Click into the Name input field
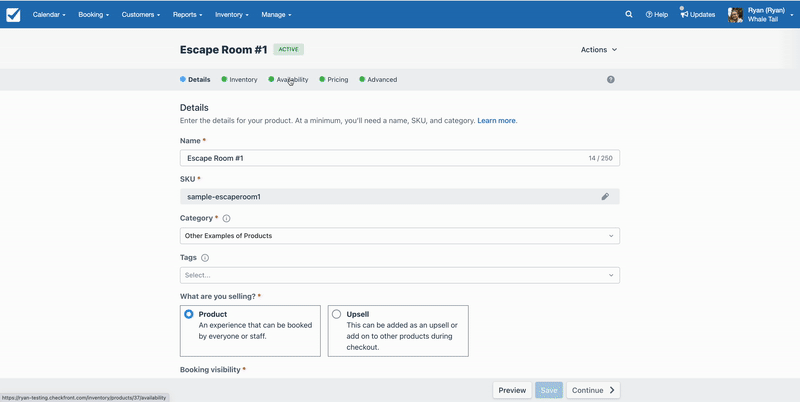This screenshot has width=800, height=402. point(399,158)
